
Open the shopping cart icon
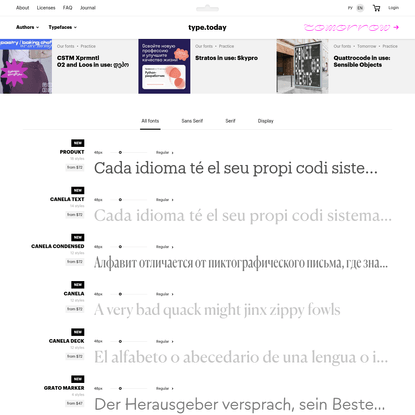[x=377, y=8]
